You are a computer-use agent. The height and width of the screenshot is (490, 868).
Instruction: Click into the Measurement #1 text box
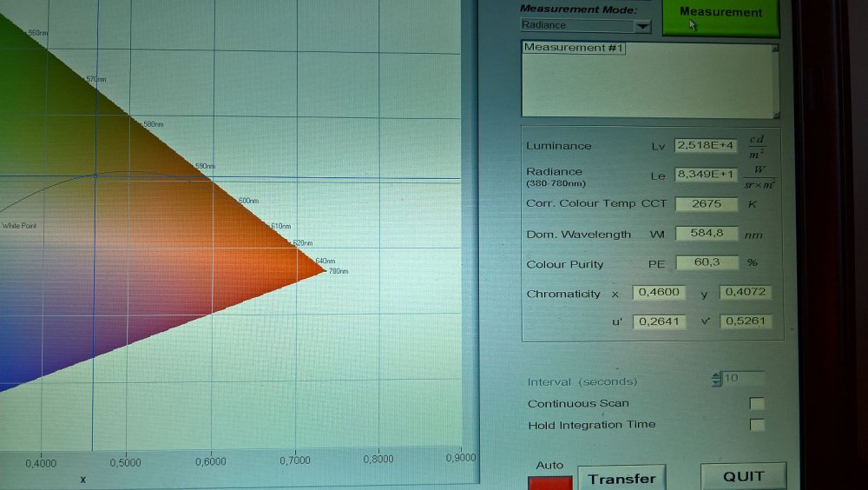pos(646,80)
